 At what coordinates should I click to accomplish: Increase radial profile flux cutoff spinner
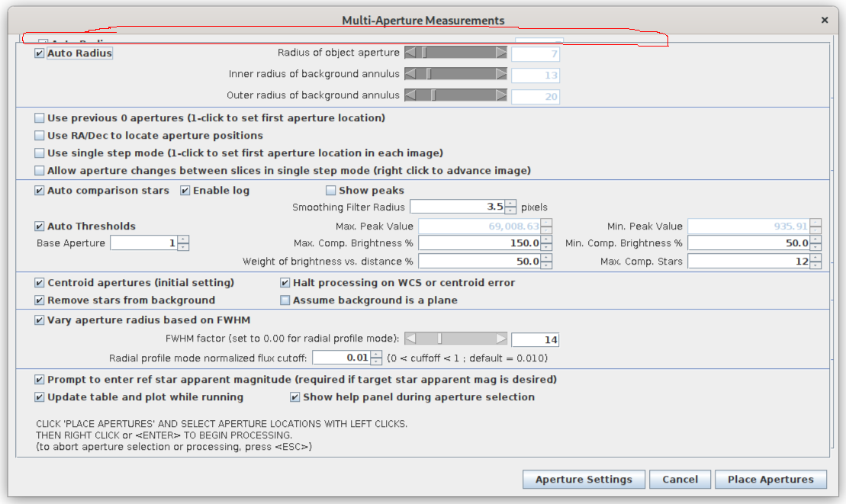(x=376, y=355)
